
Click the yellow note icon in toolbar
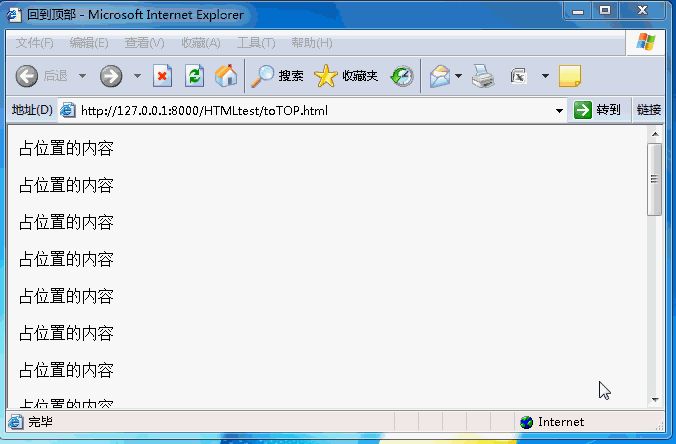569,76
